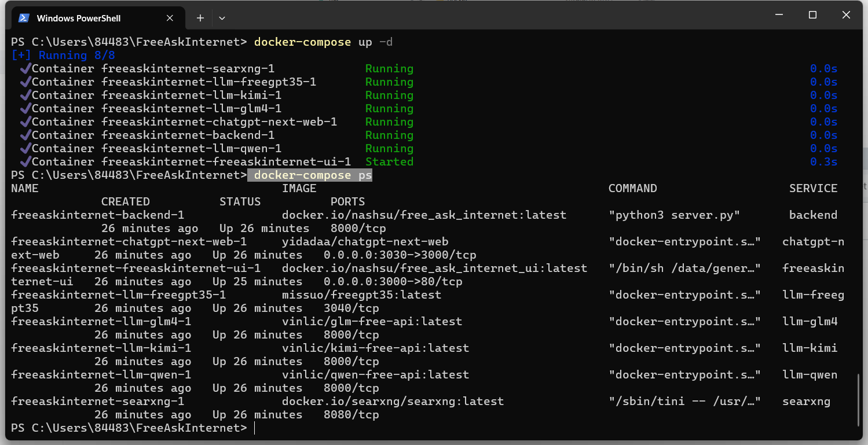Click the vertical scrollbar thumb
This screenshot has height=445, width=868.
pos(858,399)
